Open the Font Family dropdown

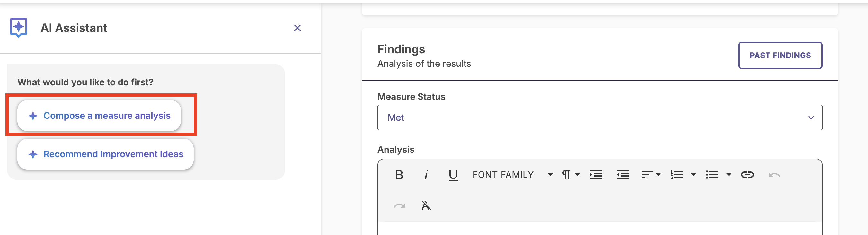point(512,175)
